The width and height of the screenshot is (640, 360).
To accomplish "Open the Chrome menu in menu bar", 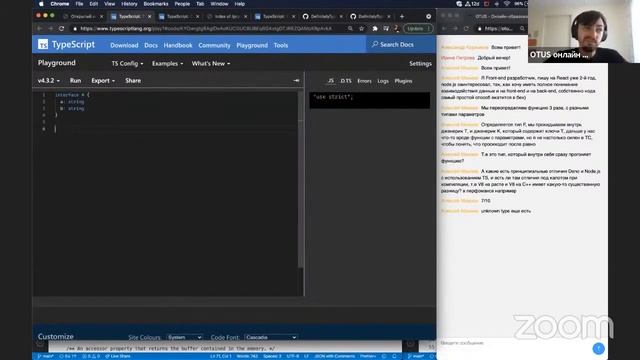I will 60,4.
